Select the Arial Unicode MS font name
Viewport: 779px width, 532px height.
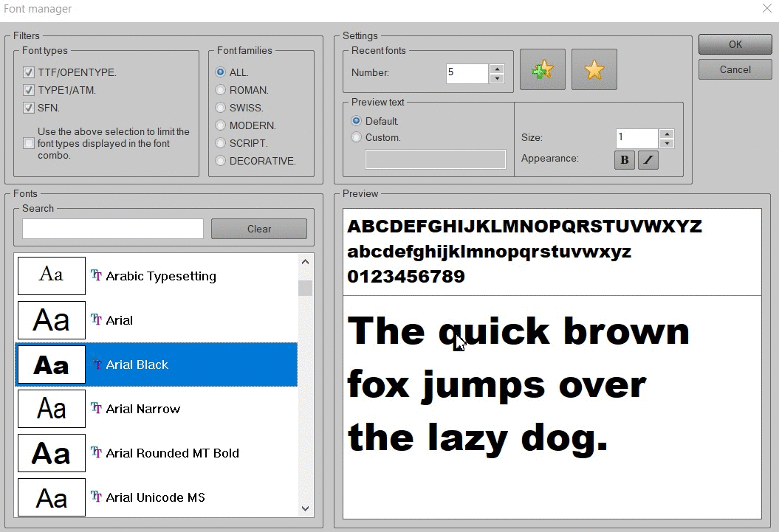[156, 497]
